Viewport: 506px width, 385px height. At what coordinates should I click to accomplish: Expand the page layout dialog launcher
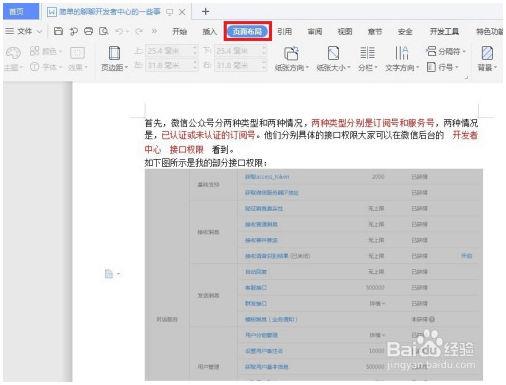click(x=466, y=77)
